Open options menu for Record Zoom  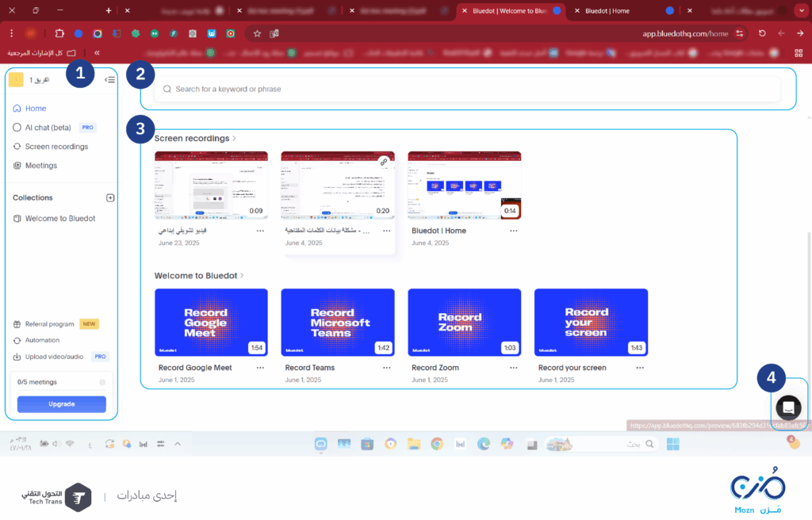[x=514, y=368]
